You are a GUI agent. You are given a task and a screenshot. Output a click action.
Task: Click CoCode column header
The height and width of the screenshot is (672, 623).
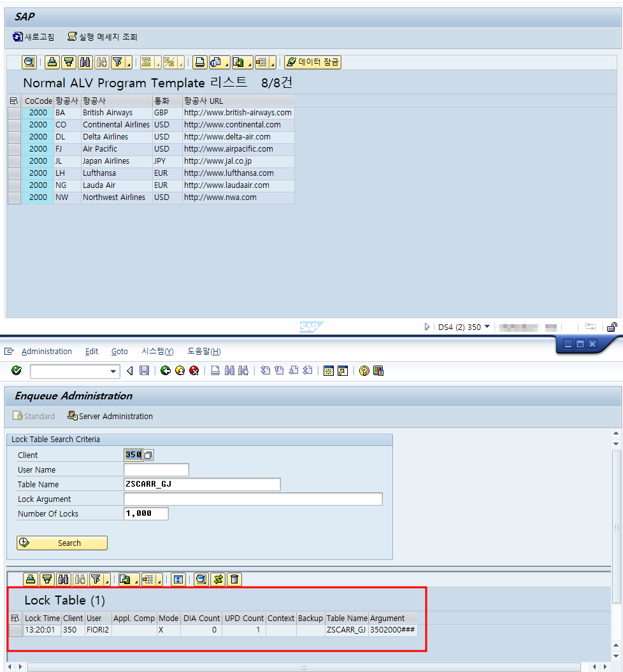click(38, 101)
